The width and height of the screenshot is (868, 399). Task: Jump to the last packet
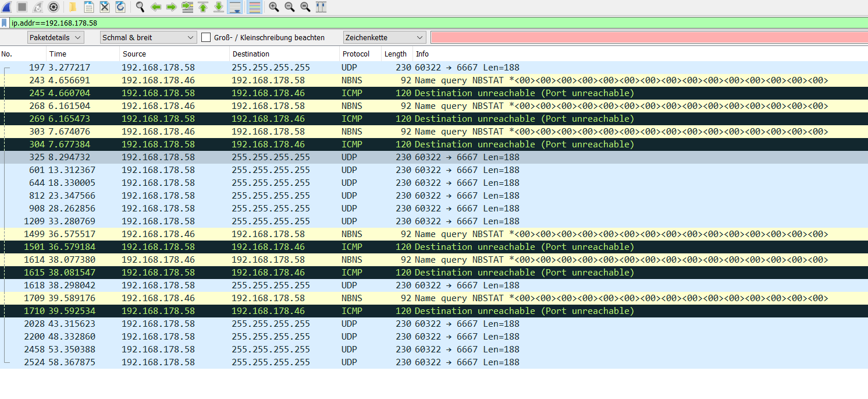point(219,7)
